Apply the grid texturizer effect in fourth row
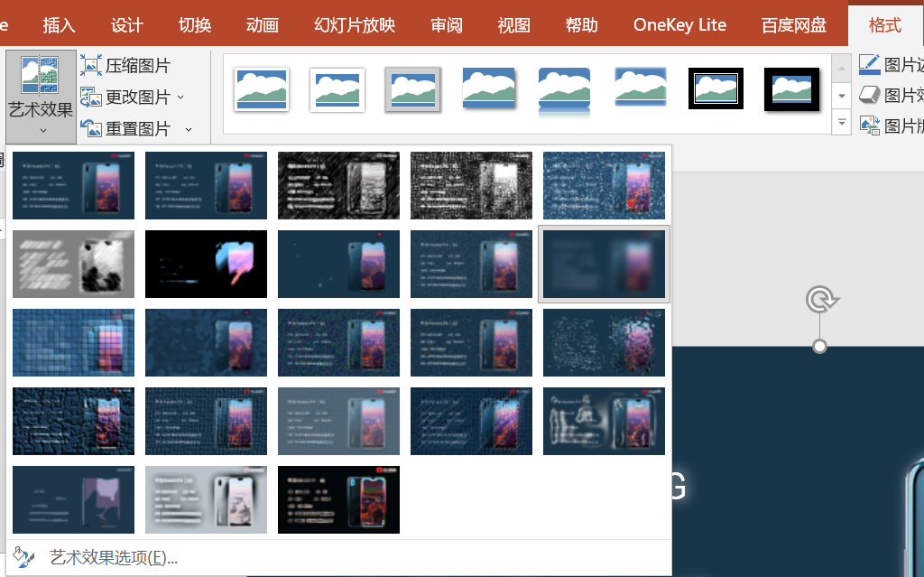 tap(207, 421)
